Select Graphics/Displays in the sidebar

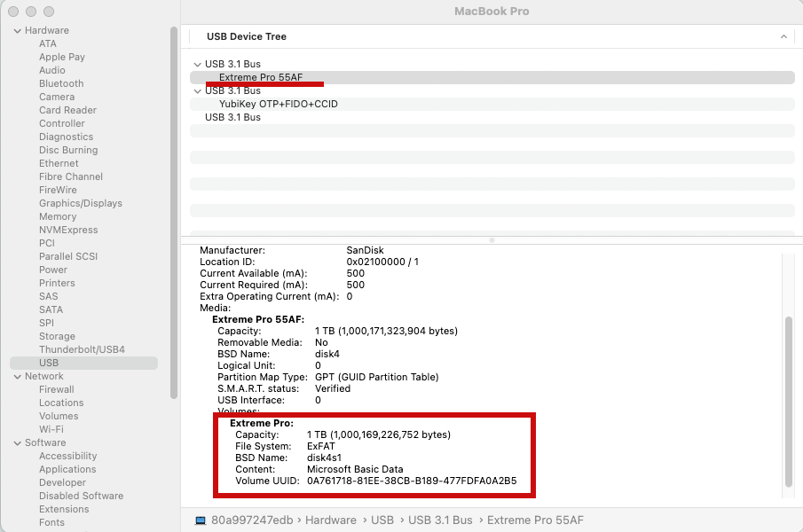click(81, 204)
